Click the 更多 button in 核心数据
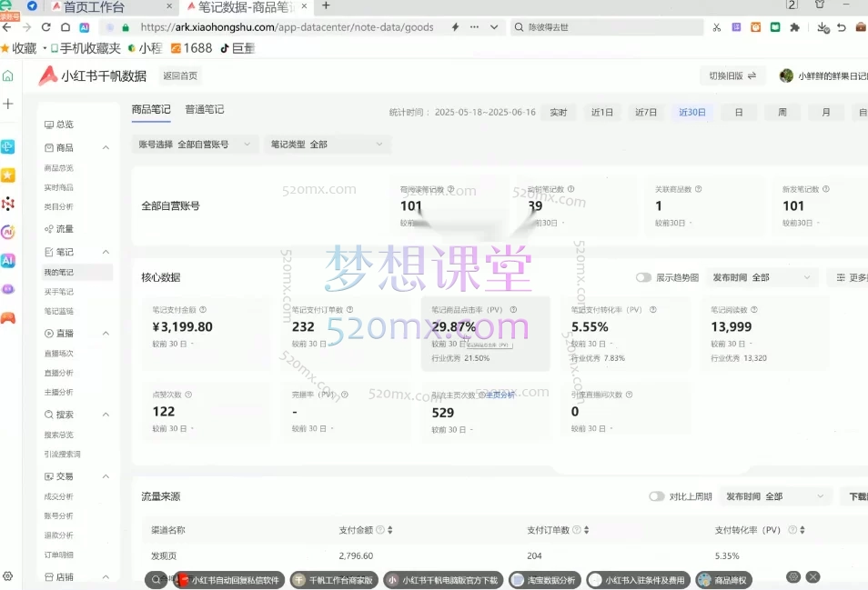This screenshot has width=868, height=590. pyautogui.click(x=852, y=277)
